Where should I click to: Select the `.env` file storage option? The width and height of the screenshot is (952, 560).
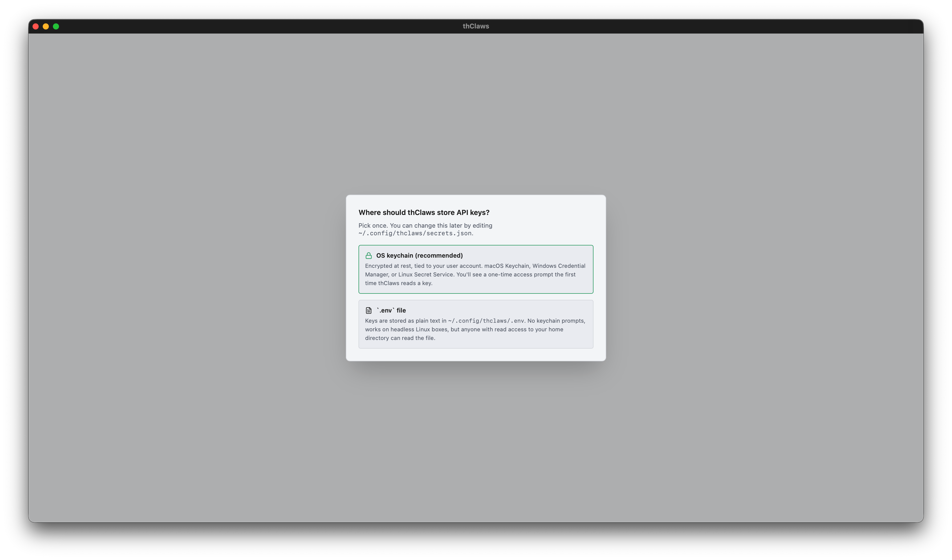tap(476, 324)
